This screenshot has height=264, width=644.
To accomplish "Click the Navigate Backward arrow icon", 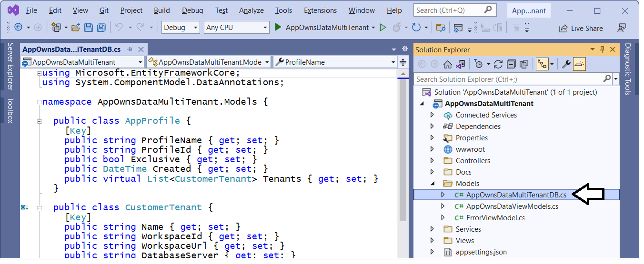I will pos(18,28).
